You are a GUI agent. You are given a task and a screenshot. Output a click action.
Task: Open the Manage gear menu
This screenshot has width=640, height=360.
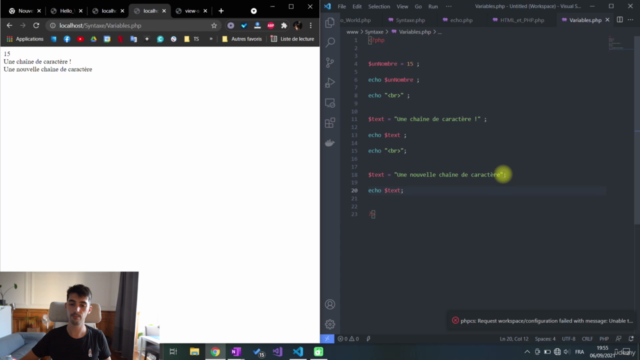point(330,324)
